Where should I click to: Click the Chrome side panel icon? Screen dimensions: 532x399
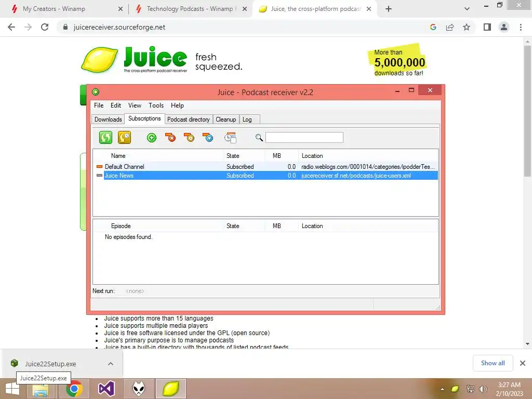pyautogui.click(x=487, y=27)
